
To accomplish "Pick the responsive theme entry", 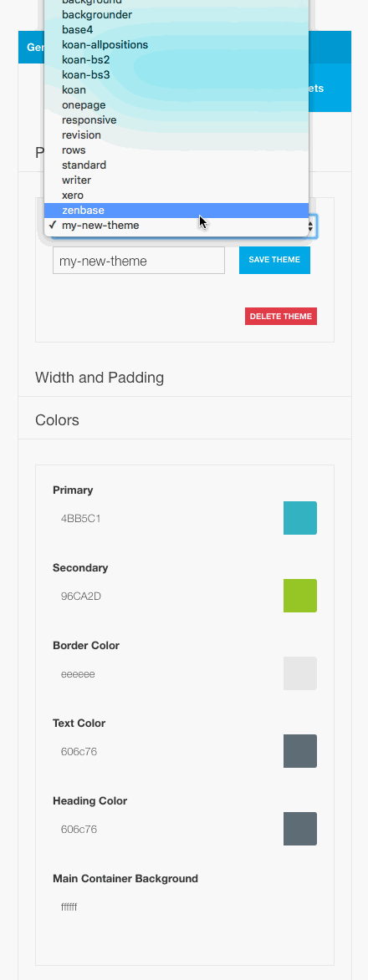I will [176, 120].
